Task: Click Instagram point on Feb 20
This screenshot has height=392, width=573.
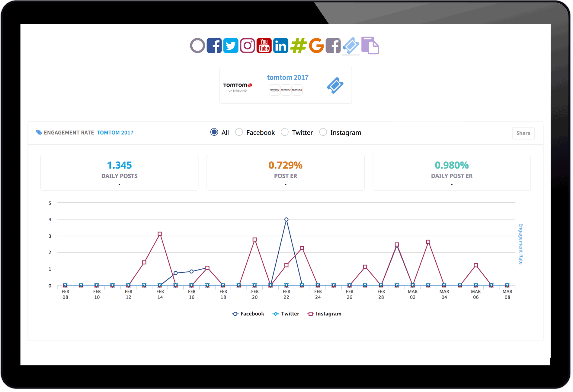Action: pyautogui.click(x=255, y=239)
